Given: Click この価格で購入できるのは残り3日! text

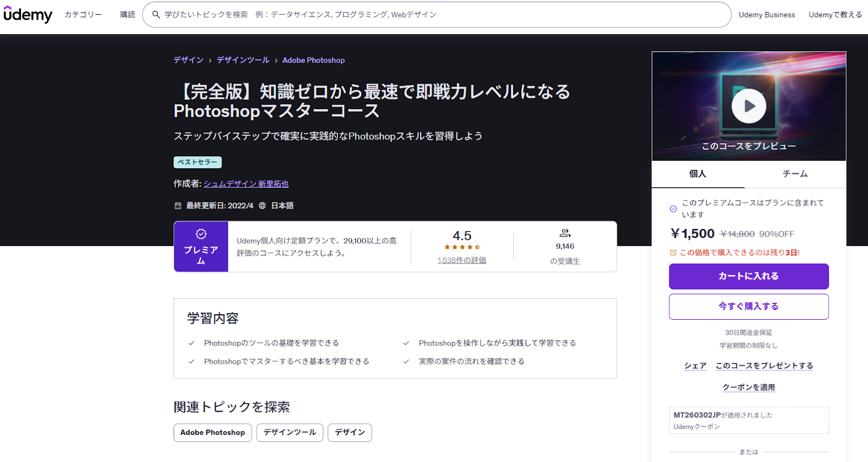Looking at the screenshot, I should click(740, 252).
